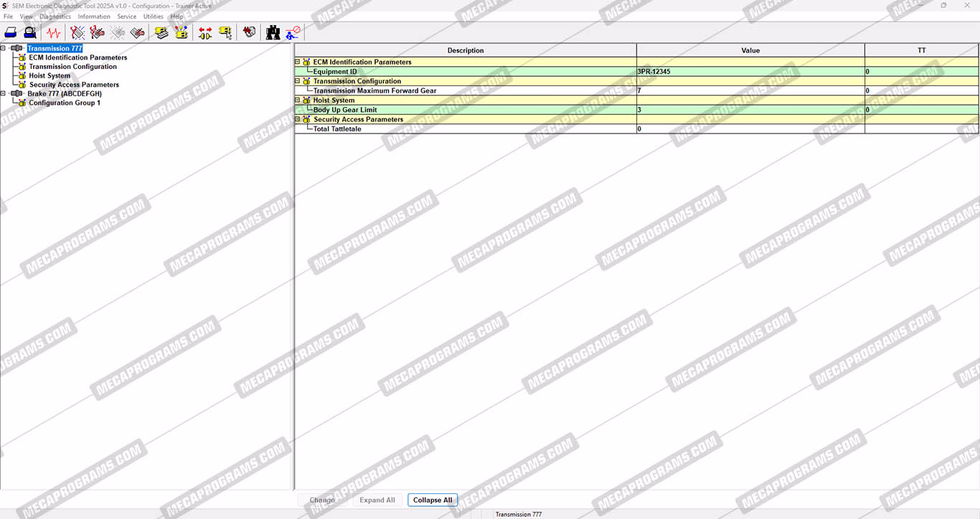Image resolution: width=980 pixels, height=519 pixels.
Task: Open the File menu
Action: point(8,17)
